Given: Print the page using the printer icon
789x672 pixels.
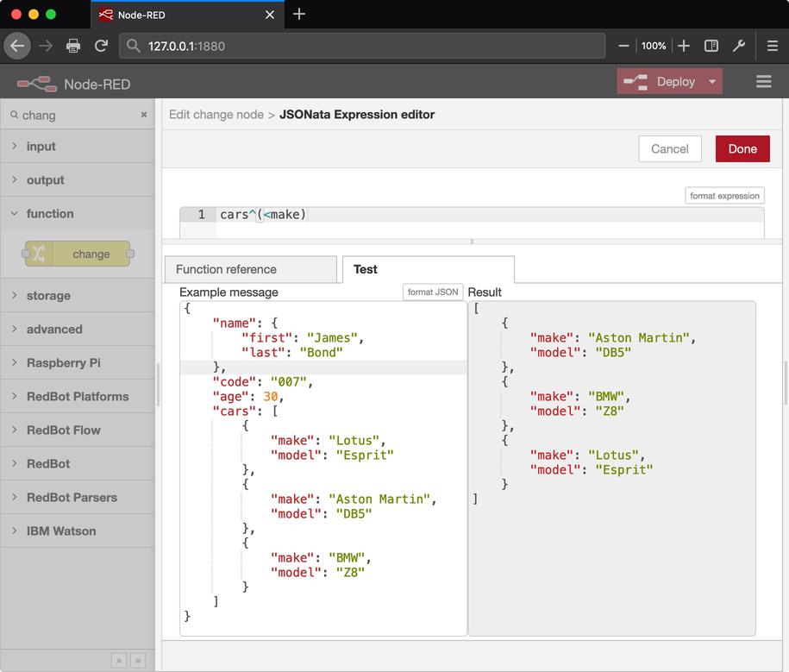Looking at the screenshot, I should point(73,46).
